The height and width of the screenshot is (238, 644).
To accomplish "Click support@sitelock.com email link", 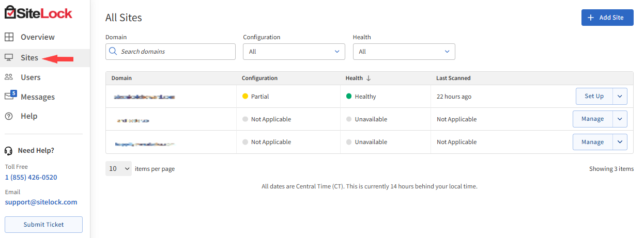I will click(41, 202).
